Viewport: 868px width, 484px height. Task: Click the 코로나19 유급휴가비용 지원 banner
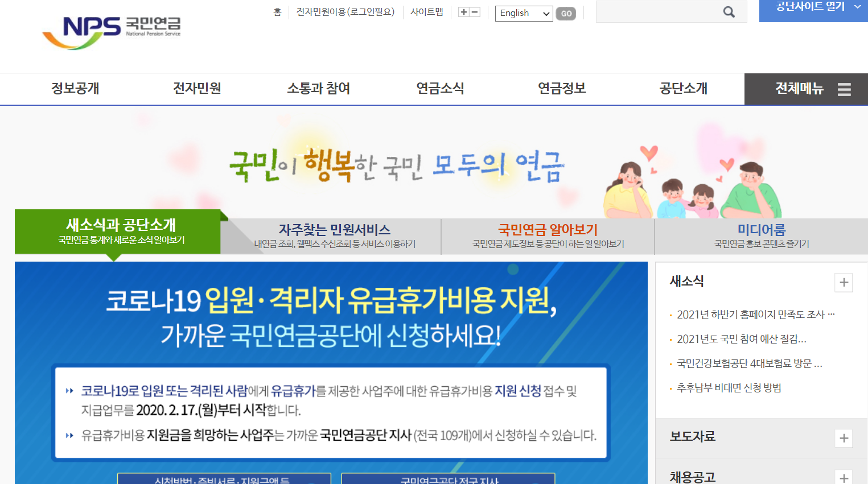(x=331, y=373)
